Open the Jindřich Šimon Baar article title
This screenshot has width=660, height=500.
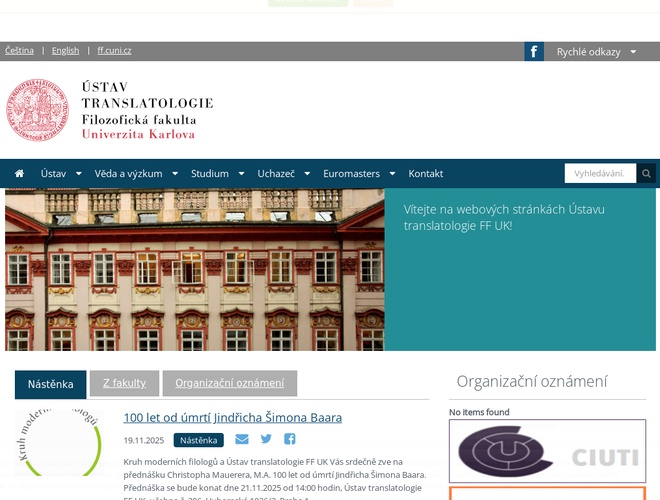232,417
